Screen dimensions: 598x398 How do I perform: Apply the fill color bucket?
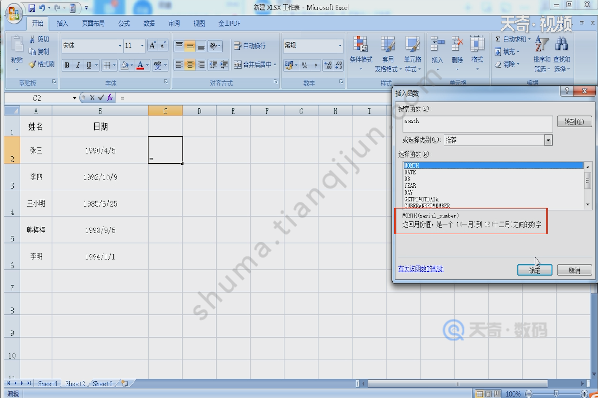click(124, 66)
